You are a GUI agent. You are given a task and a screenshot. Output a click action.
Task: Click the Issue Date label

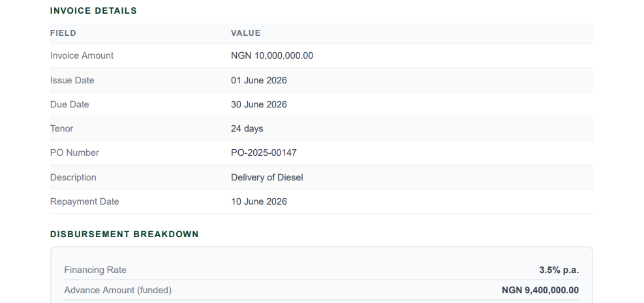point(72,80)
